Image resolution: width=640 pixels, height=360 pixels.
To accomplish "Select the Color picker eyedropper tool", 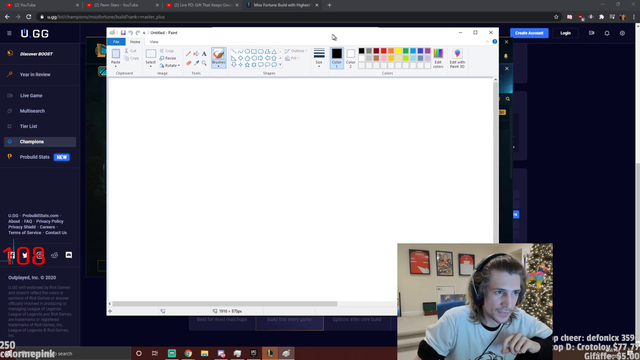I will coord(196,63).
